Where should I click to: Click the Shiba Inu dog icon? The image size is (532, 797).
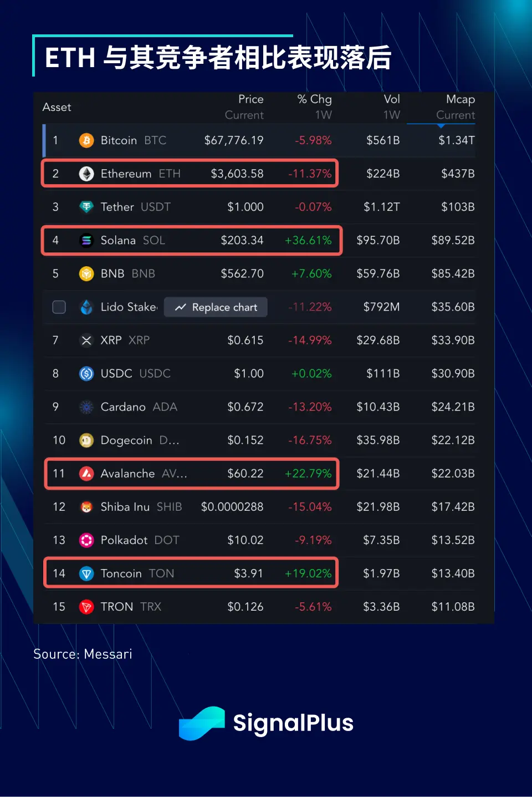86,506
